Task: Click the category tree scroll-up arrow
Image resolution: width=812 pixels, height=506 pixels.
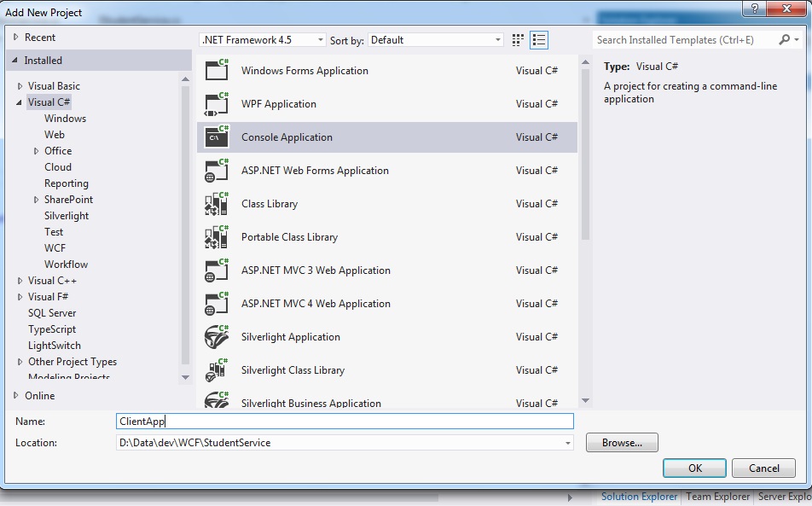Action: [x=185, y=79]
